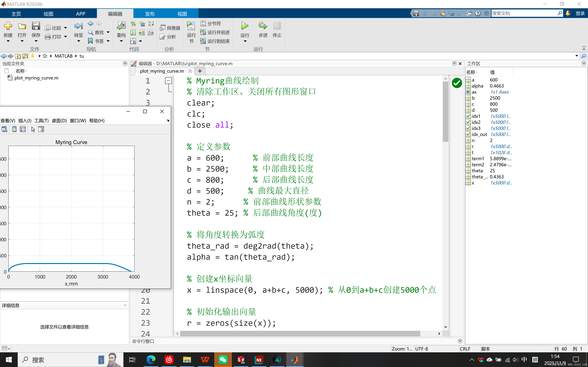Expand the Save (保存) dropdown arrow
Screen dimensions: 588x367
tap(36, 41)
